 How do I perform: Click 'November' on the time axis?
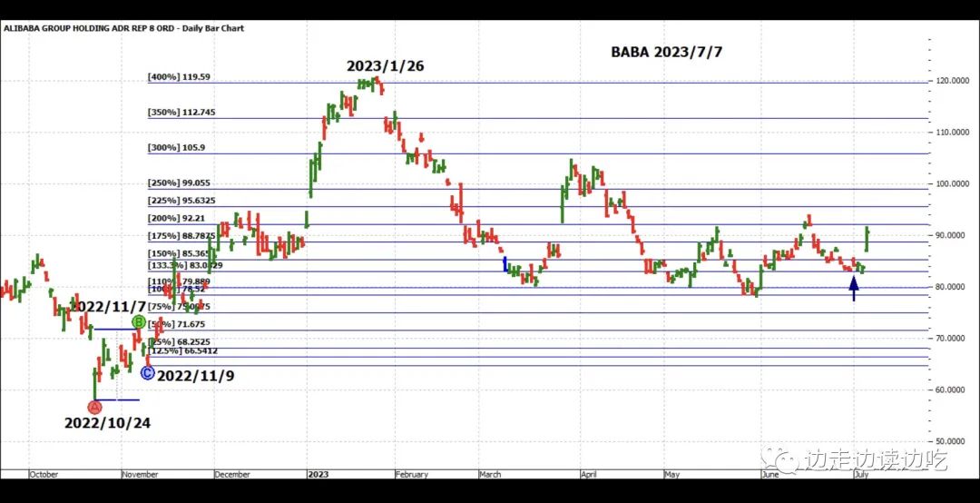[x=140, y=474]
